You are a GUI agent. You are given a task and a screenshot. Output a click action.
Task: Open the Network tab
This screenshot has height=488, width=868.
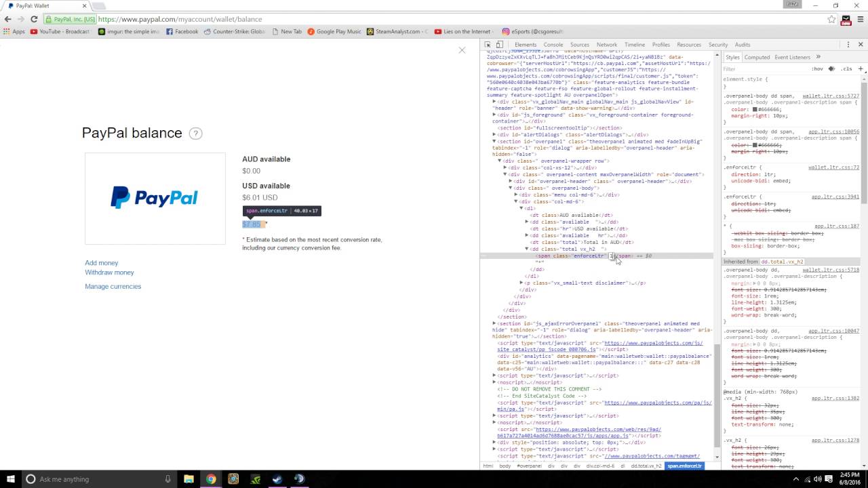click(x=607, y=45)
